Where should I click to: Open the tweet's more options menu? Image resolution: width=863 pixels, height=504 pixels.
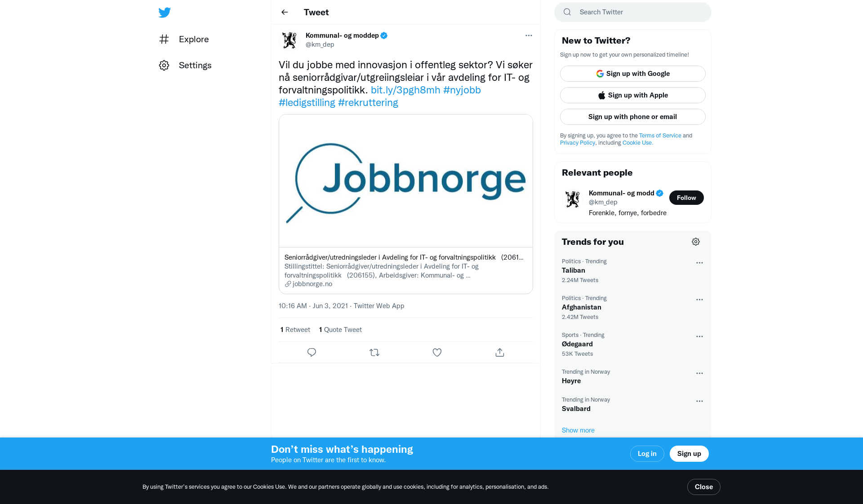tap(529, 35)
